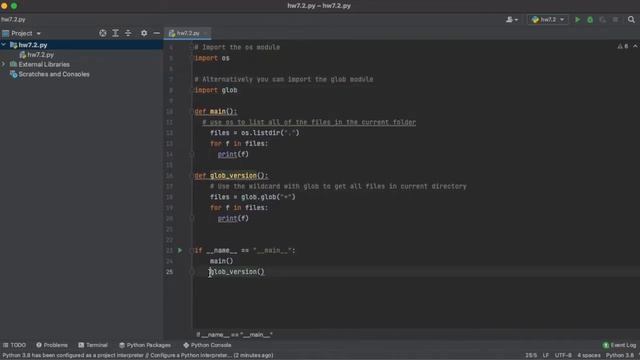Viewport: 640px width, 360px height.
Task: Click the interpreter configured status message
Action: [138, 356]
